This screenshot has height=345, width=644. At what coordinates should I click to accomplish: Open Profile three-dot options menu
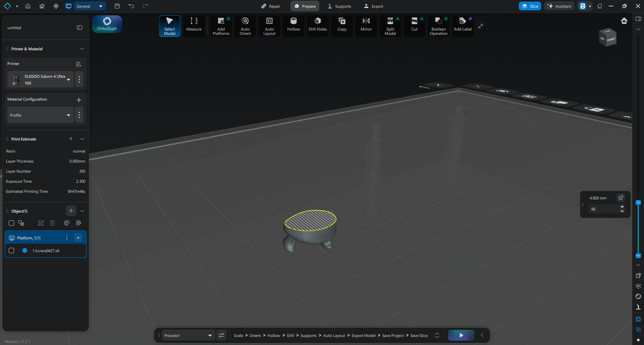[x=79, y=115]
